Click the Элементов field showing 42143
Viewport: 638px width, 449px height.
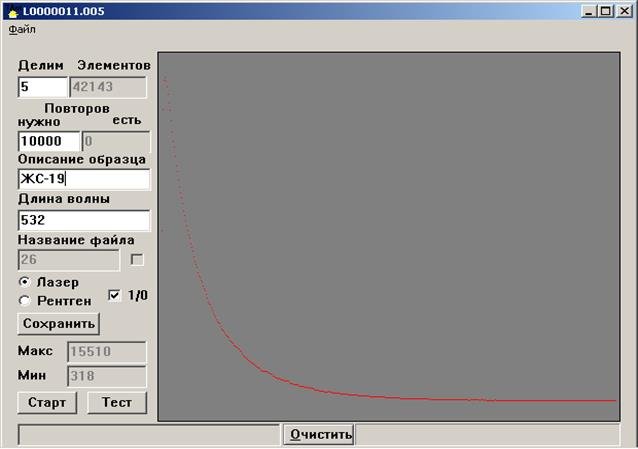pos(108,87)
